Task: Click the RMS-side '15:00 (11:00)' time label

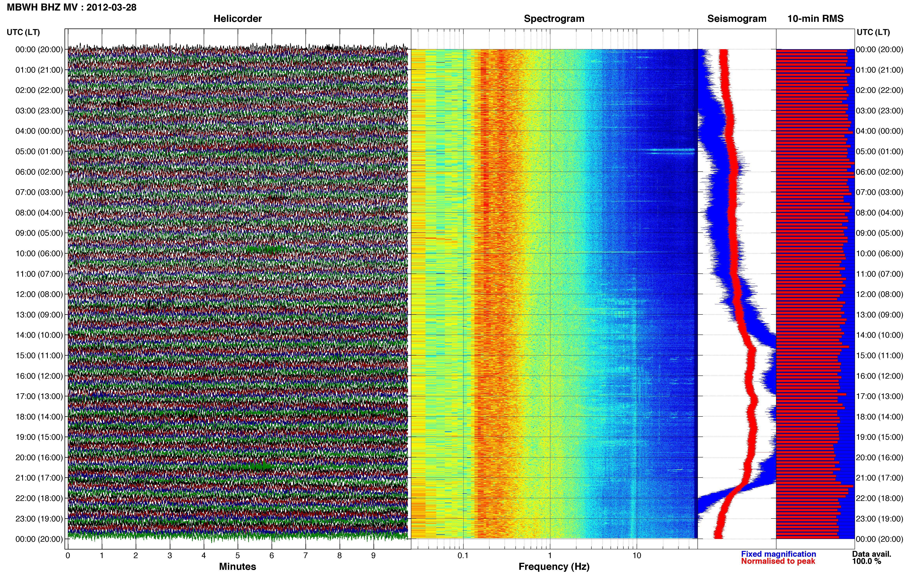Action: click(879, 355)
